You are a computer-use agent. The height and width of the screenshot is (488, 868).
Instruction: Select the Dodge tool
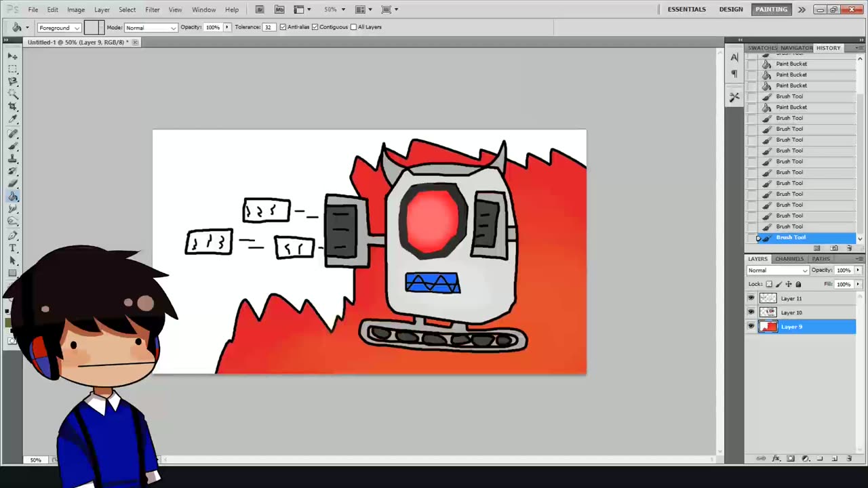tap(13, 222)
